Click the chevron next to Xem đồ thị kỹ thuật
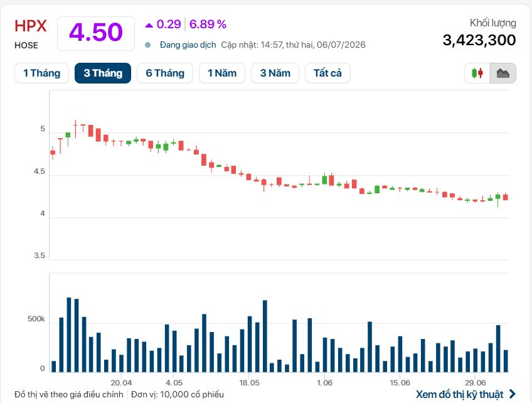This screenshot has width=532, height=403. (513, 394)
